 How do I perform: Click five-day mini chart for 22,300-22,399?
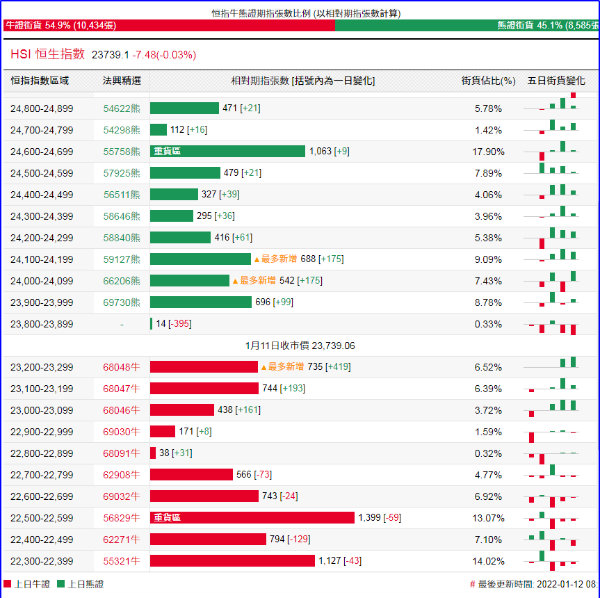[x=551, y=561]
